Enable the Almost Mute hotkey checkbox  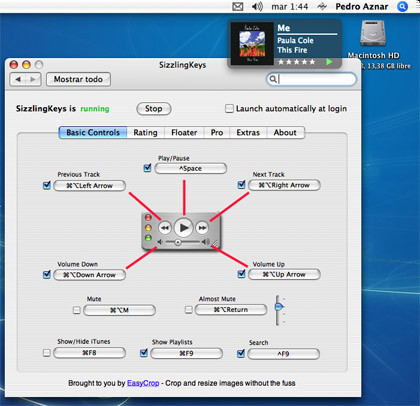(x=189, y=310)
